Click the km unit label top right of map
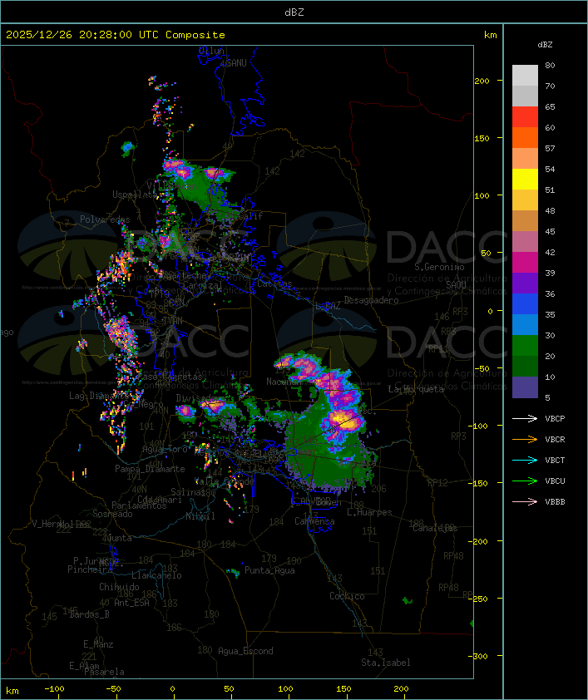This screenshot has width=588, height=700. (490, 35)
